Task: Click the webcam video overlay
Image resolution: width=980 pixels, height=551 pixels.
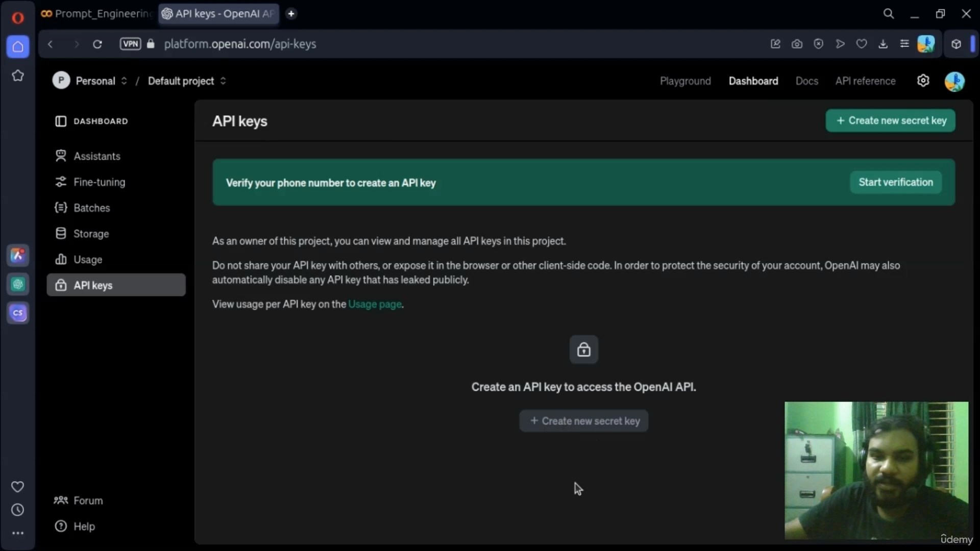Action: coord(876,470)
